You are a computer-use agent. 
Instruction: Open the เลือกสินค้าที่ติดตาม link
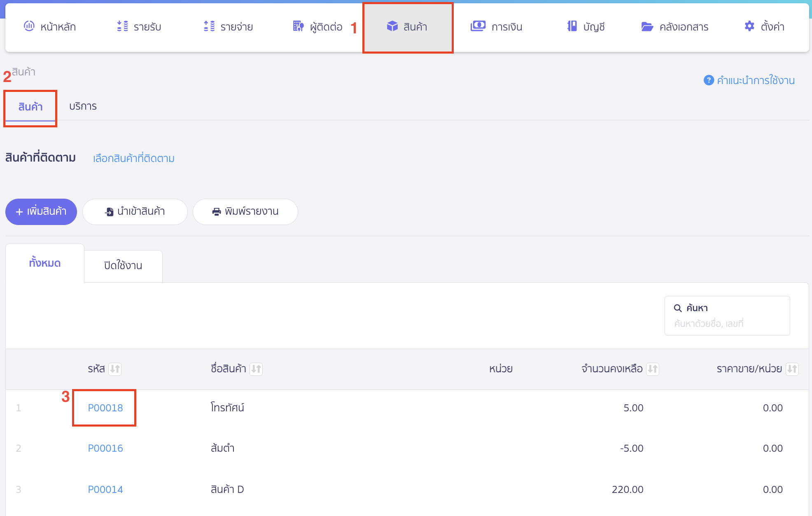click(x=134, y=158)
